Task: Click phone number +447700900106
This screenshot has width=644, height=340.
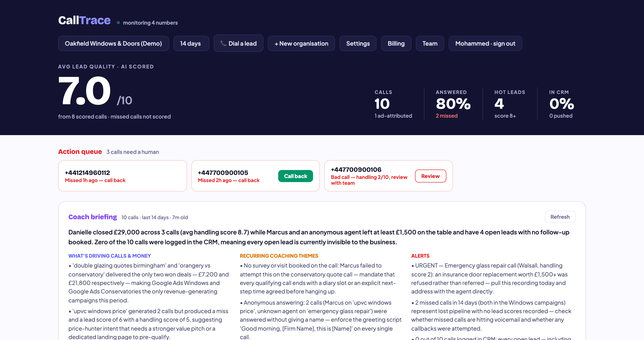Action: (x=356, y=170)
